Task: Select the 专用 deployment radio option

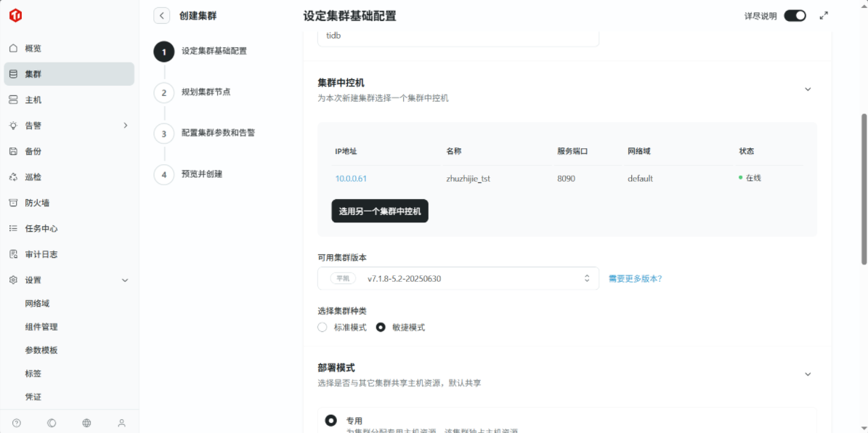Action: pos(331,421)
